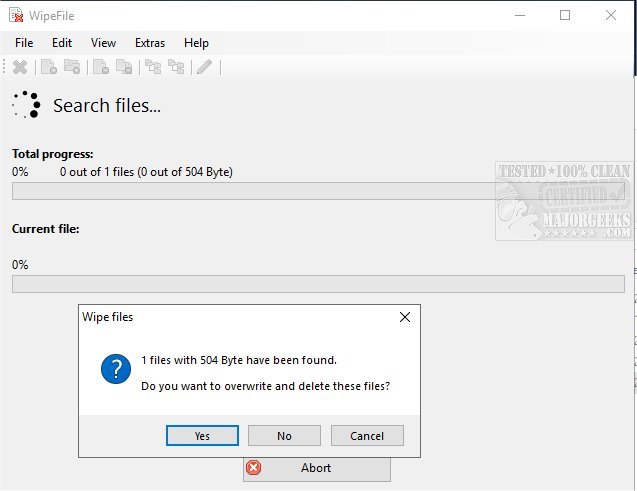Screen dimensions: 637x491
Task: Close the Wipe files dialog
Action: tap(405, 317)
